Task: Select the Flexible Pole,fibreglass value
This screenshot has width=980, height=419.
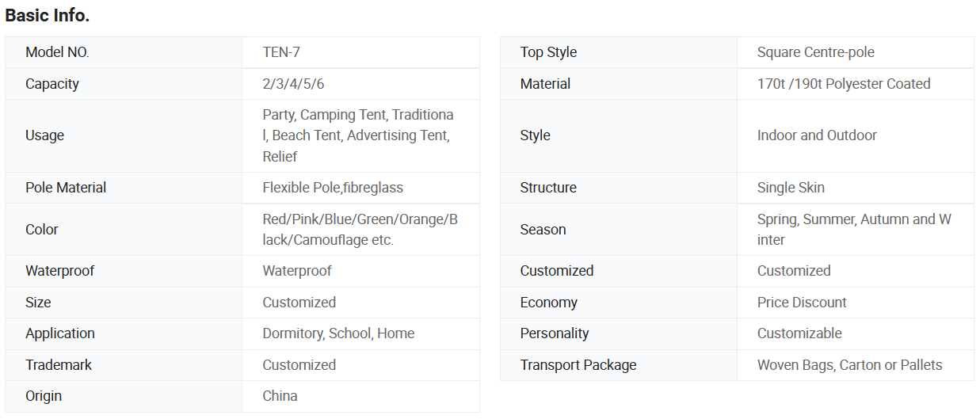Action: 333,188
